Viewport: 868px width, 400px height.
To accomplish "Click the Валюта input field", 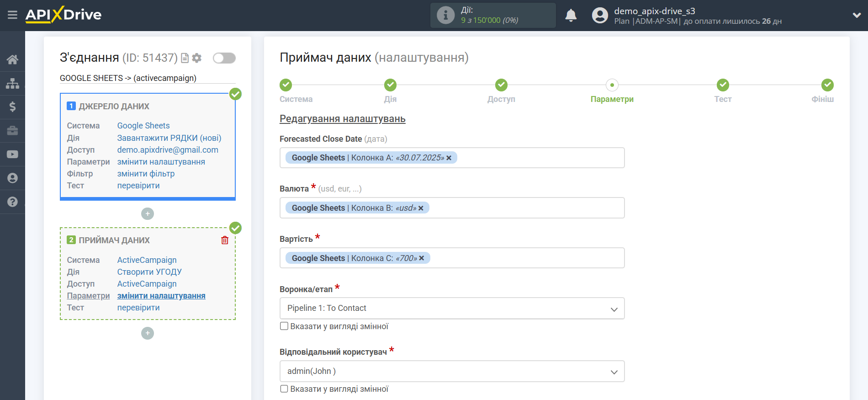I will 452,208.
